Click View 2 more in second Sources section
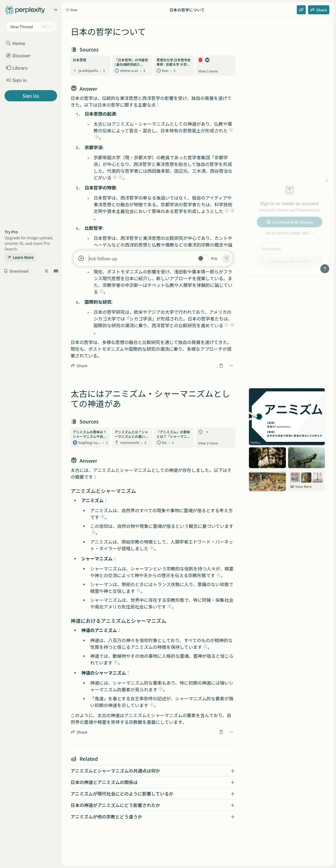The image size is (336, 868). (216, 437)
